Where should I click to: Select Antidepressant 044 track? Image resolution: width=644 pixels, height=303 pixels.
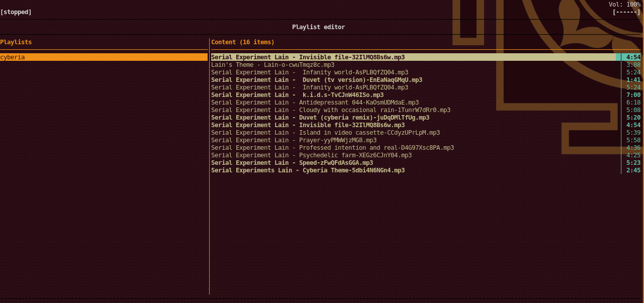426,103
